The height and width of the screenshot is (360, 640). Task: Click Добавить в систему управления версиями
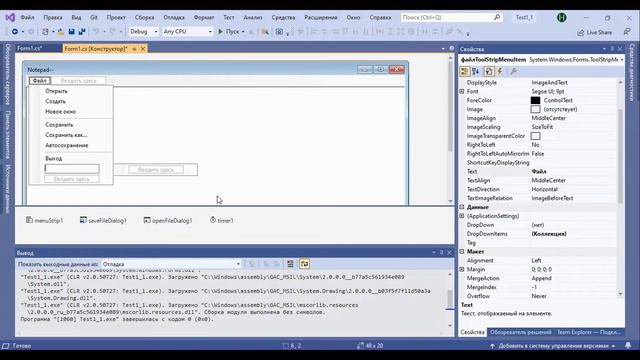coord(553,346)
